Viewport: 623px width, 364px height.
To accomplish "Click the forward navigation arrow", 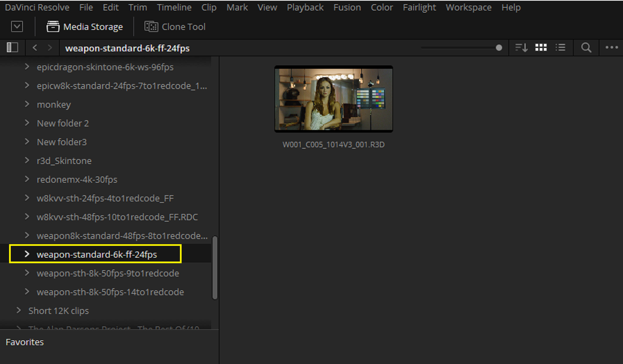I will point(50,48).
